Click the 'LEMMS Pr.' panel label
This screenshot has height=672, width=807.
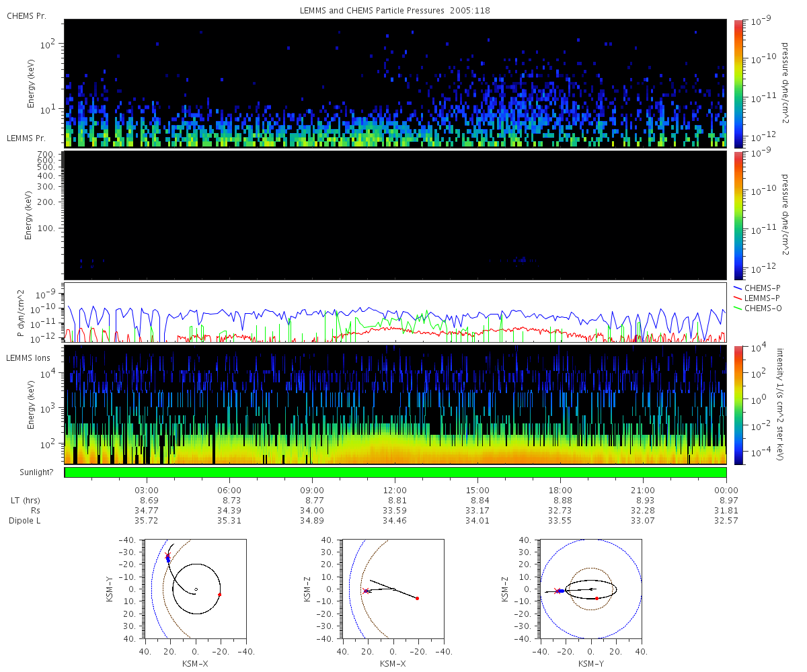click(x=27, y=138)
